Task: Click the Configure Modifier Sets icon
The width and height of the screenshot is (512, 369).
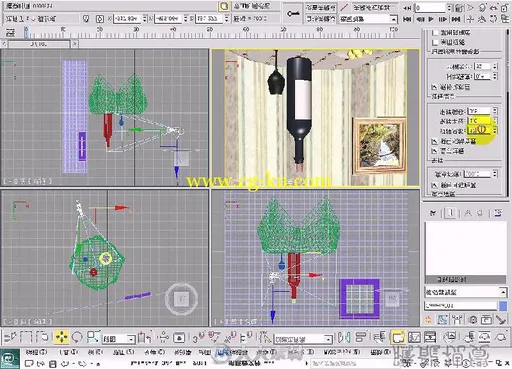Action: point(498,213)
